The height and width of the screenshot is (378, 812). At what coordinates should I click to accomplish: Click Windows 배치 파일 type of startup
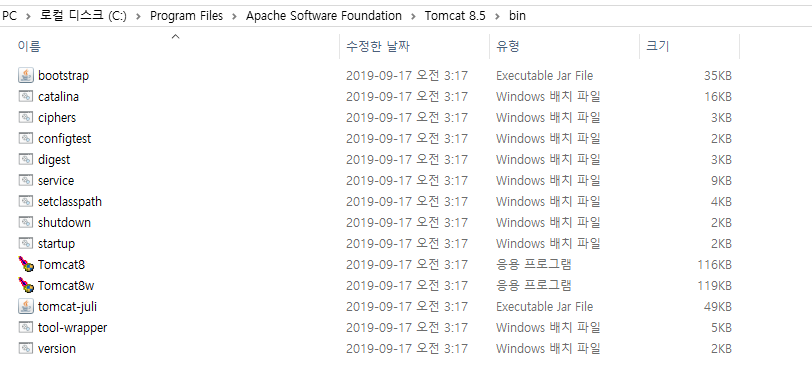[548, 243]
